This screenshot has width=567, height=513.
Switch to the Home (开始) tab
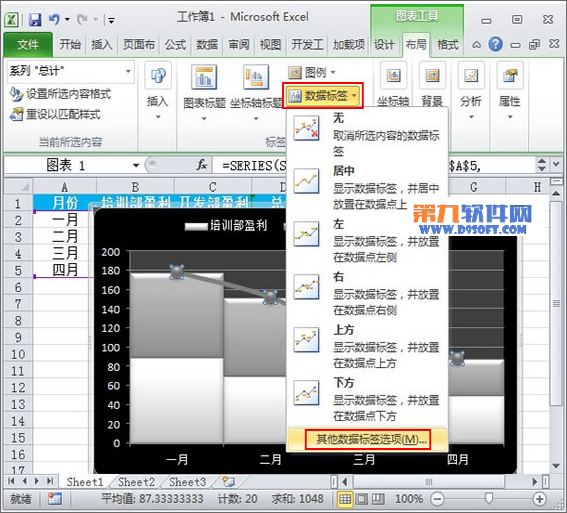70,45
